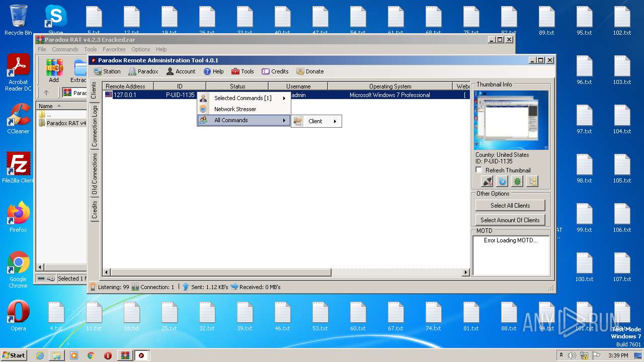Viewport: 644px width, 362px height.
Task: Select Paradox RAT v4 folder in WinRAR list
Action: click(x=62, y=123)
